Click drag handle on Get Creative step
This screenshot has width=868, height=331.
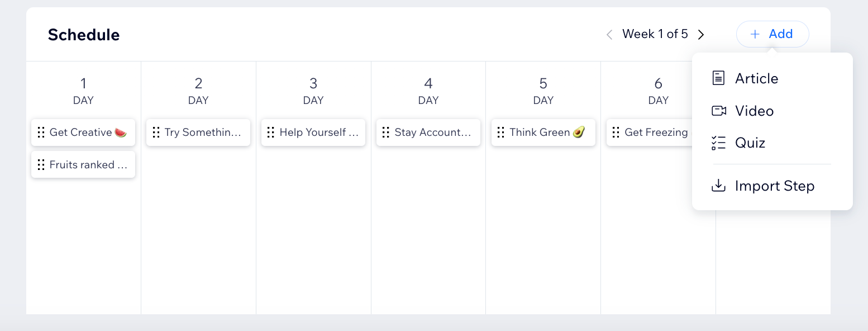pyautogui.click(x=41, y=133)
